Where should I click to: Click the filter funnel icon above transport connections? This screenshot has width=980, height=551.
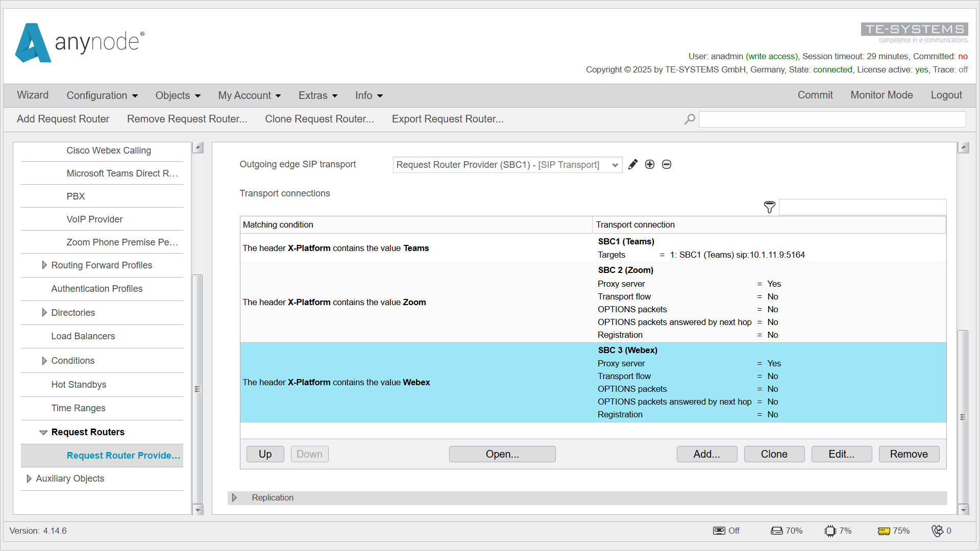(769, 207)
